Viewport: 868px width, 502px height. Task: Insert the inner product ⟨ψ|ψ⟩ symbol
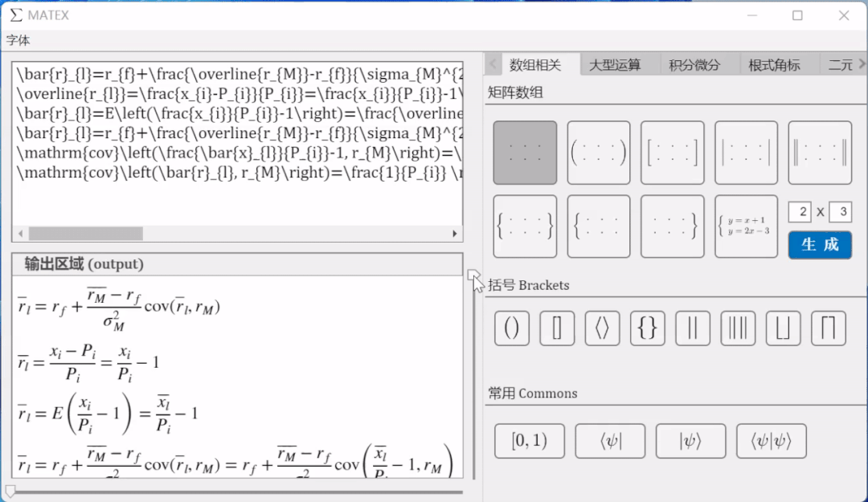pyautogui.click(x=772, y=440)
